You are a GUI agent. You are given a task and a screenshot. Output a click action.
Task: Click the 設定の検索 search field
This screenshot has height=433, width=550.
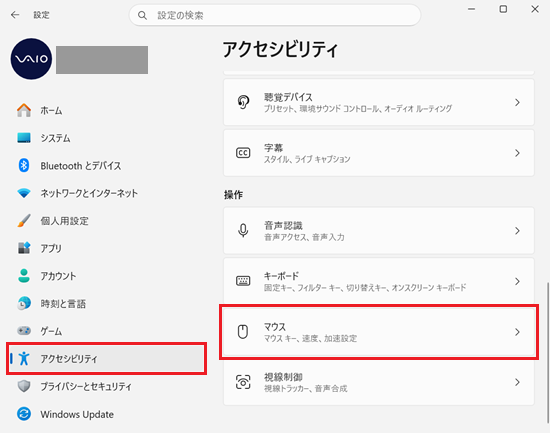tap(275, 15)
